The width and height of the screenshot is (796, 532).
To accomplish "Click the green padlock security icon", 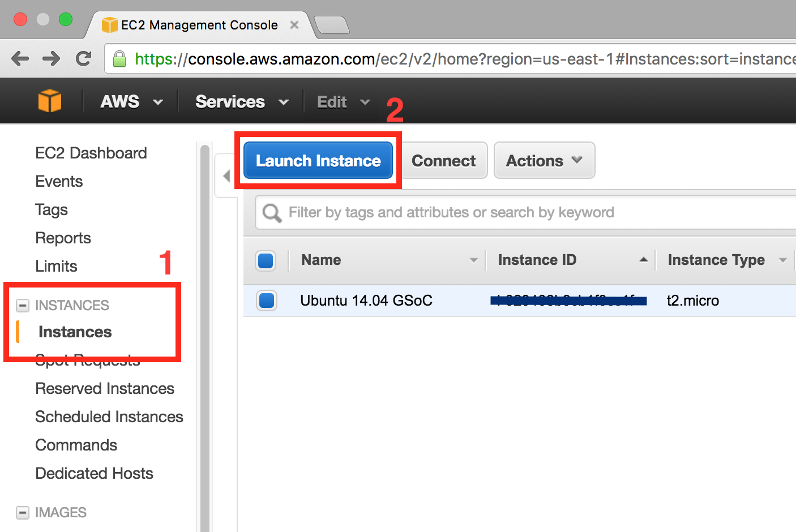I will tap(119, 59).
